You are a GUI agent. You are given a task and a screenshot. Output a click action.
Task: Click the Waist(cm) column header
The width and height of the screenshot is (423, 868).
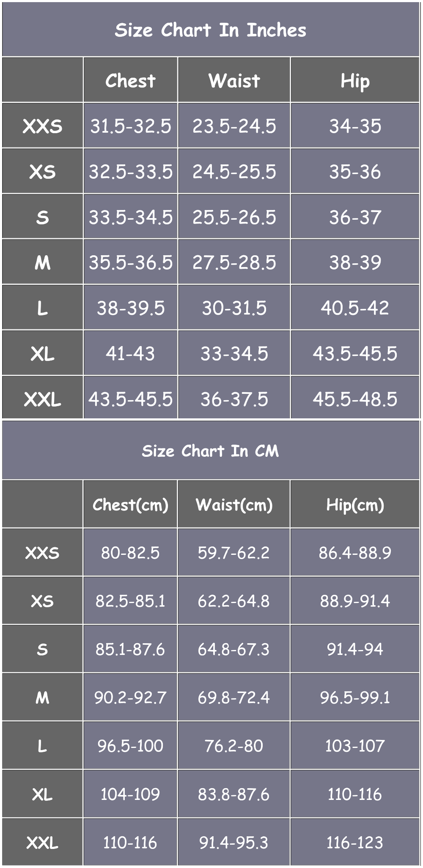pos(234,505)
